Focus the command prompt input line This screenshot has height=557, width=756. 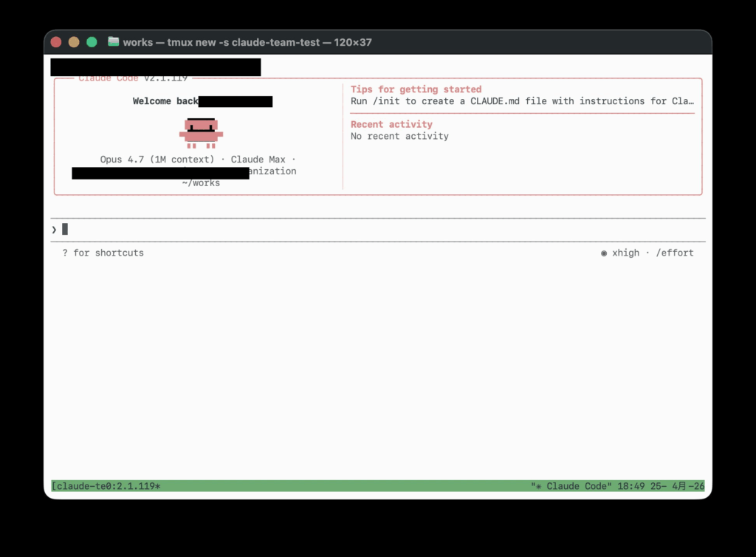pos(369,230)
